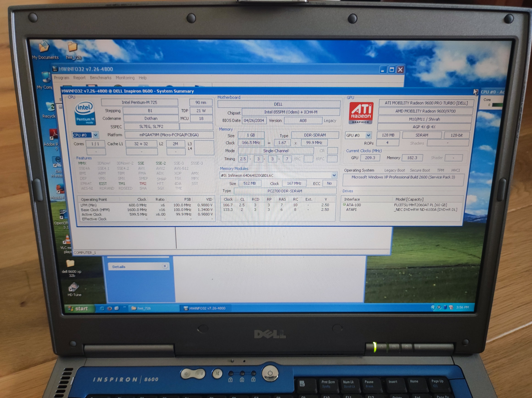
Task: Click the HWiNFO32 title bar icon
Action: [55, 69]
